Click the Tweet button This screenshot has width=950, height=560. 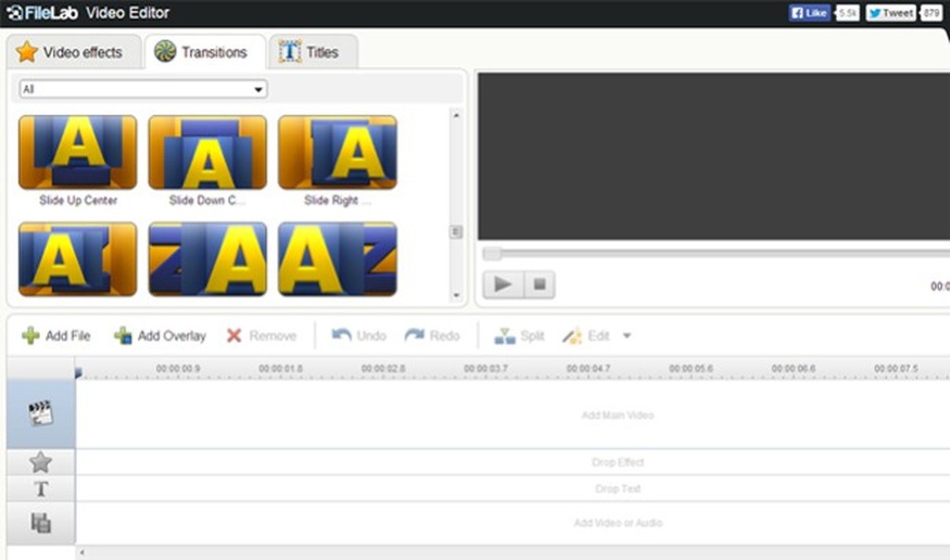tap(891, 13)
